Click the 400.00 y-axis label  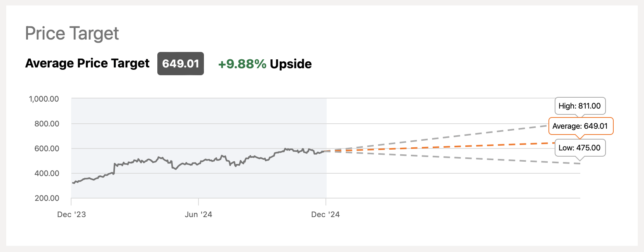coord(47,173)
